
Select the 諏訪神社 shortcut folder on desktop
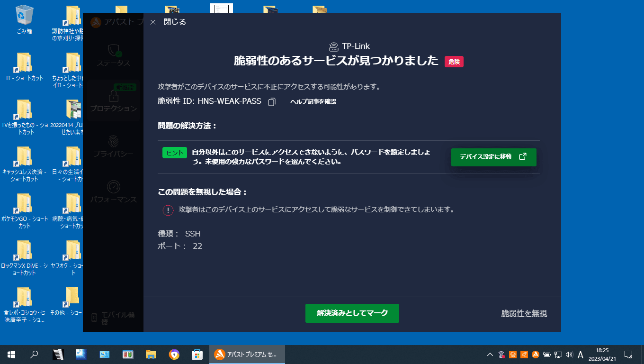click(x=68, y=23)
